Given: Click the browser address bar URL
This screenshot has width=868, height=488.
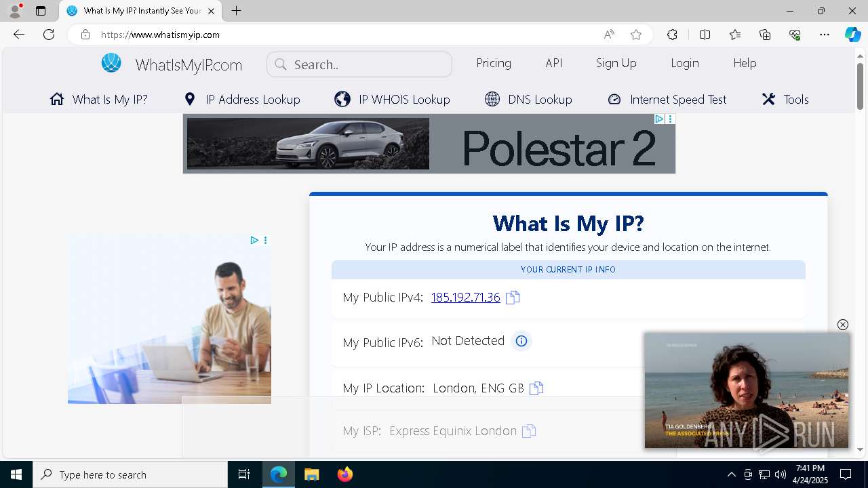Looking at the screenshot, I should click(161, 35).
